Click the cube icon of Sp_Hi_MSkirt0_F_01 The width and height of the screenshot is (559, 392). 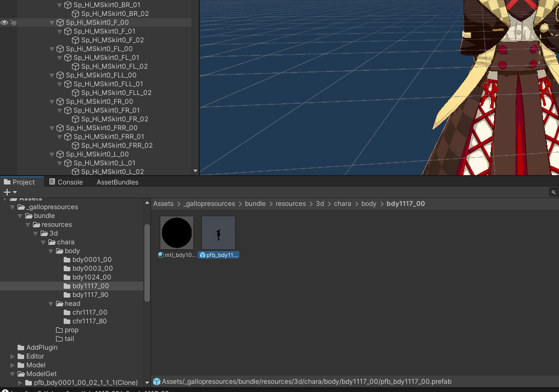[x=68, y=31]
